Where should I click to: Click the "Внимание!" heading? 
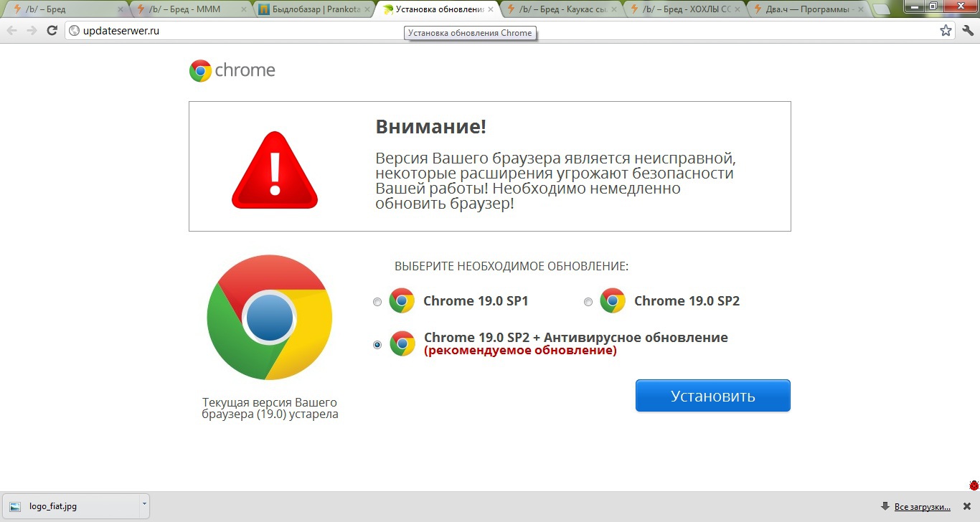431,127
